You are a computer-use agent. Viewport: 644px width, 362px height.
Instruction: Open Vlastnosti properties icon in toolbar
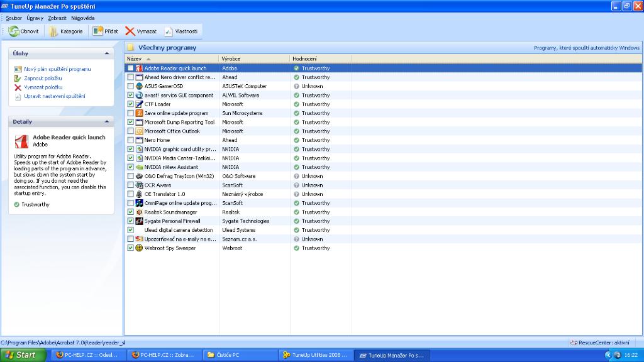click(x=169, y=31)
